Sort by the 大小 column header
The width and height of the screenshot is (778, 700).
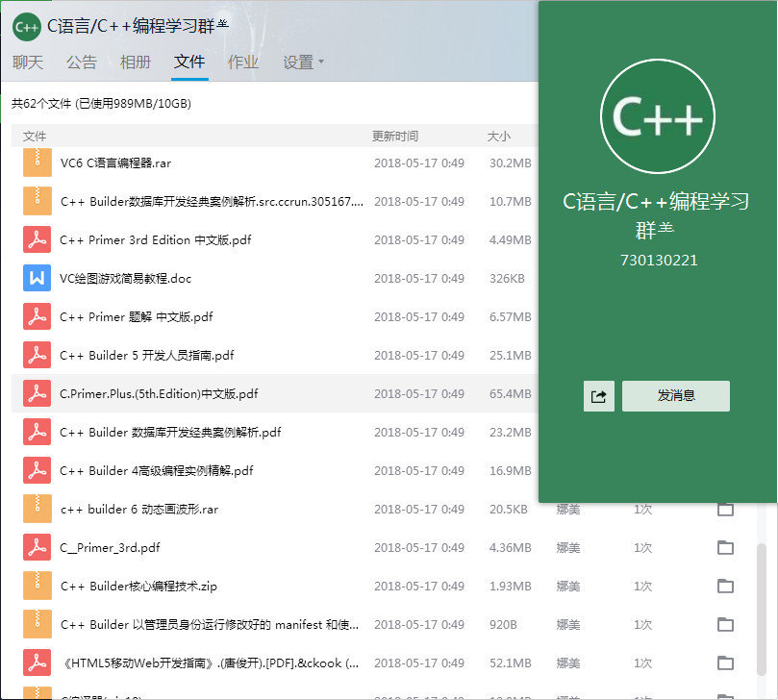point(499,136)
